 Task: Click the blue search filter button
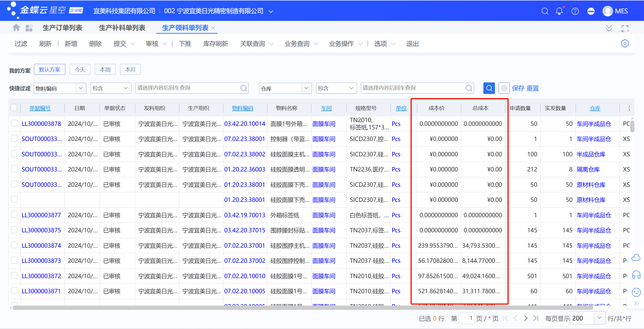pos(489,88)
